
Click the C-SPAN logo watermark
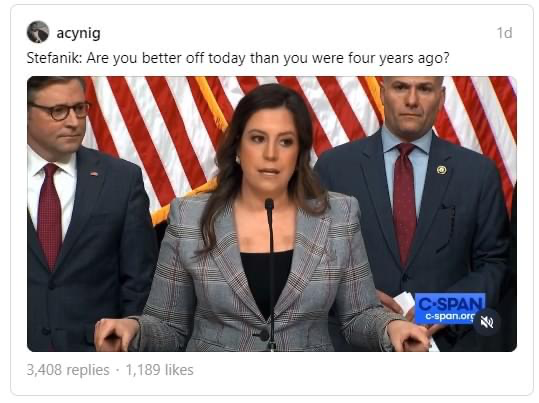pos(450,304)
